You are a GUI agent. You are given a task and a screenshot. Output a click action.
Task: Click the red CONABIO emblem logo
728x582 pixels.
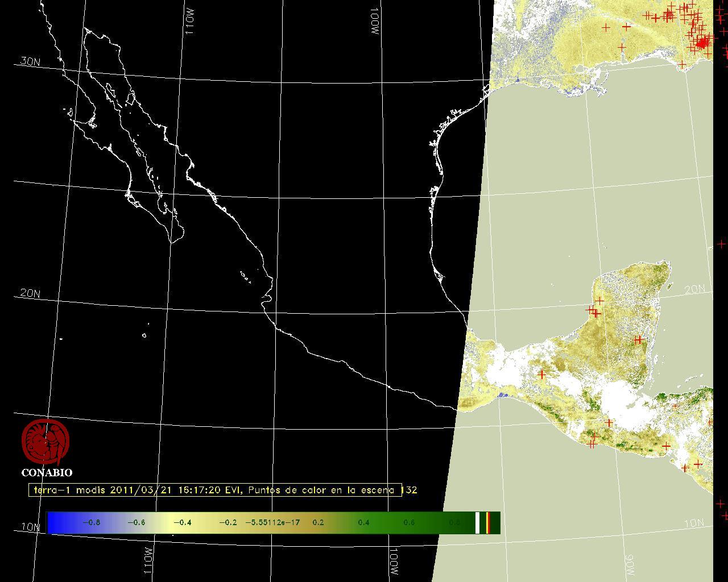tap(45, 442)
